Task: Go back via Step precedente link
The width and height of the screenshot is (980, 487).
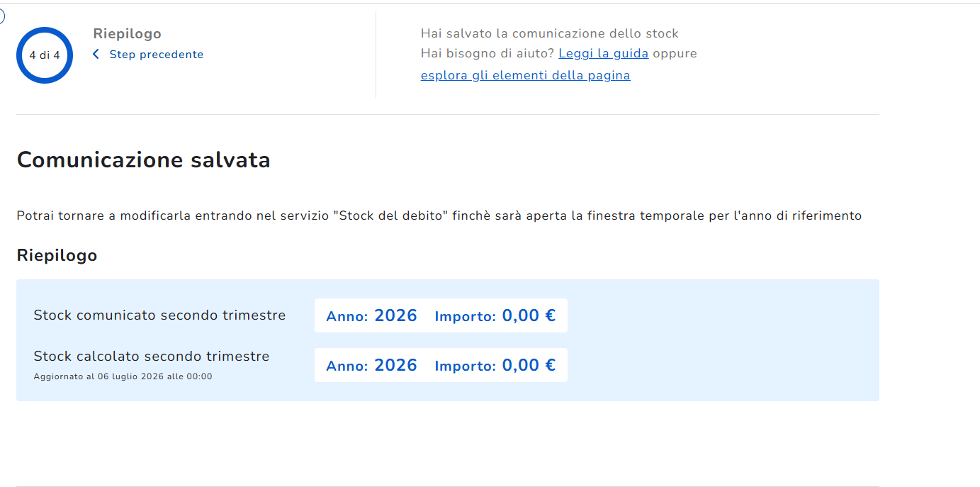Action: pyautogui.click(x=156, y=55)
